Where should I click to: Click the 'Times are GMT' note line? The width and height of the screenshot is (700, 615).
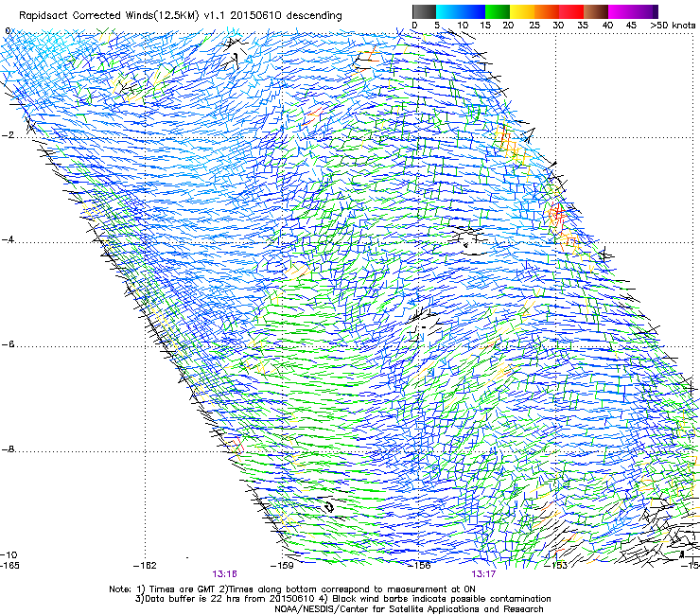coord(292,589)
